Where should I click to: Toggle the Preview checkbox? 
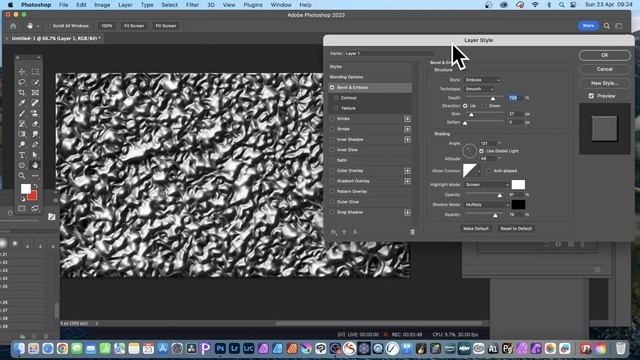(x=591, y=96)
